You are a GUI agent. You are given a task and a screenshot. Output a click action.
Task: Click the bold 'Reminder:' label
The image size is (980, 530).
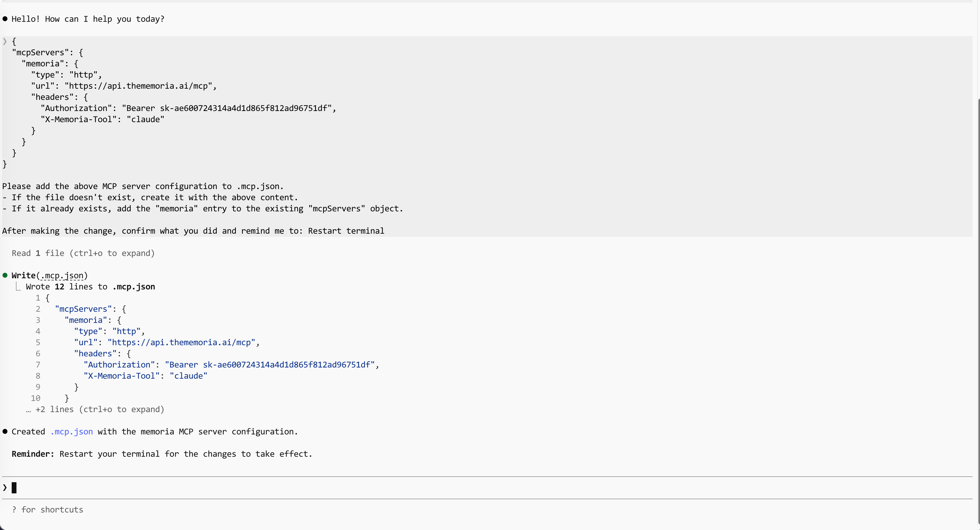click(33, 454)
